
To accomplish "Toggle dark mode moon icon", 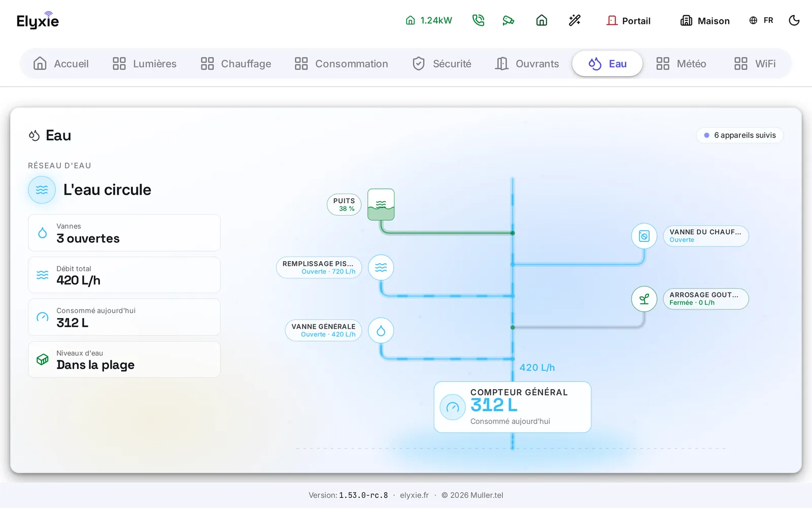I will (794, 20).
